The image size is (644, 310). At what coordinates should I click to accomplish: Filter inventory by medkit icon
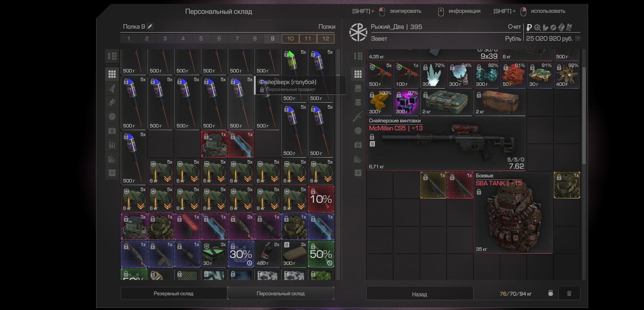(358, 145)
